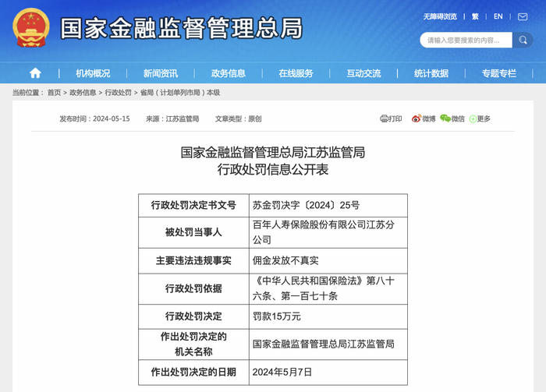Click 当前位置 label text
546x392 pixels.
pyautogui.click(x=28, y=93)
